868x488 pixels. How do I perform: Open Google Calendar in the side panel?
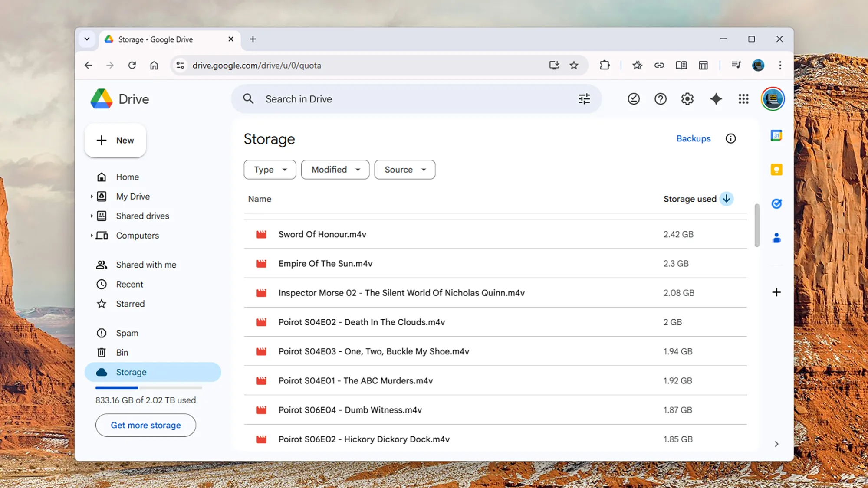tap(776, 135)
